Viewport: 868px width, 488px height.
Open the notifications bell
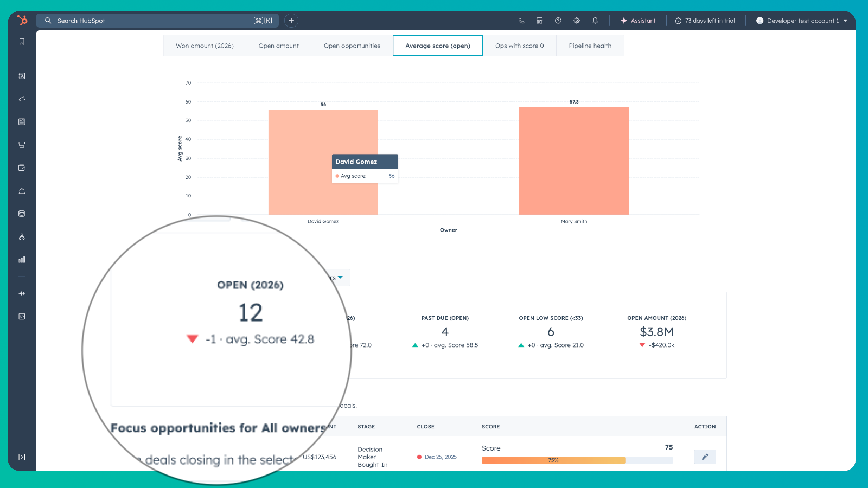tap(595, 21)
